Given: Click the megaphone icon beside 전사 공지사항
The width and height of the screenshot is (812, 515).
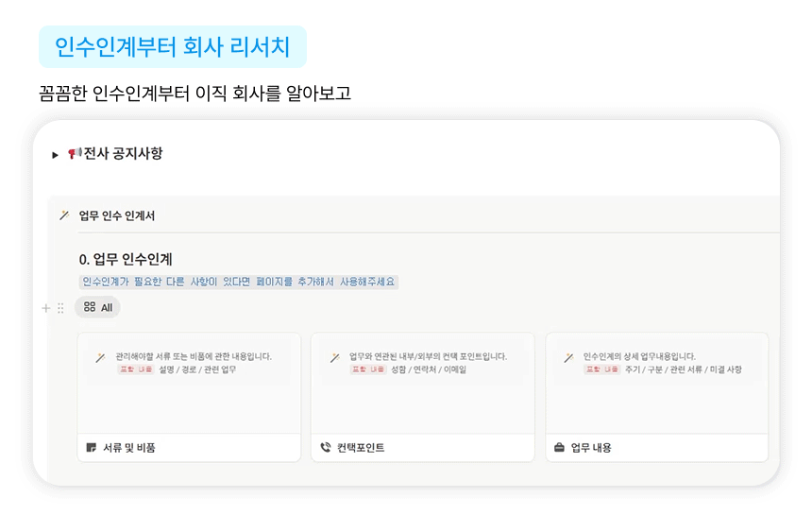Looking at the screenshot, I should point(75,154).
